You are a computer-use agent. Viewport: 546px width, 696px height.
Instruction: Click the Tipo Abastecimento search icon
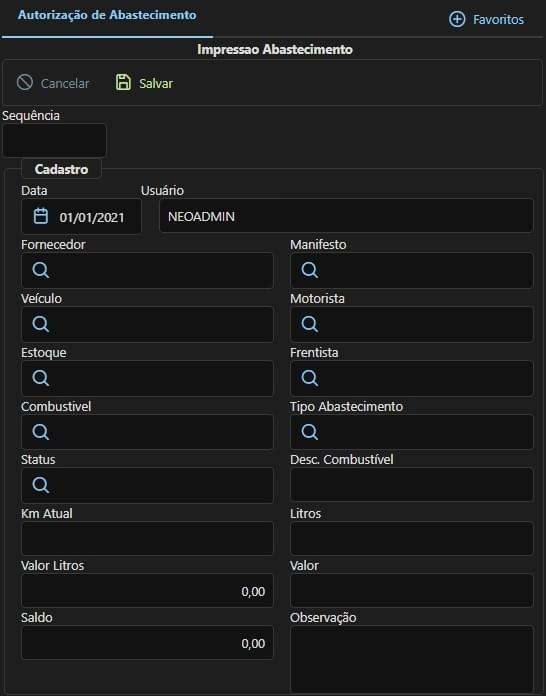310,432
